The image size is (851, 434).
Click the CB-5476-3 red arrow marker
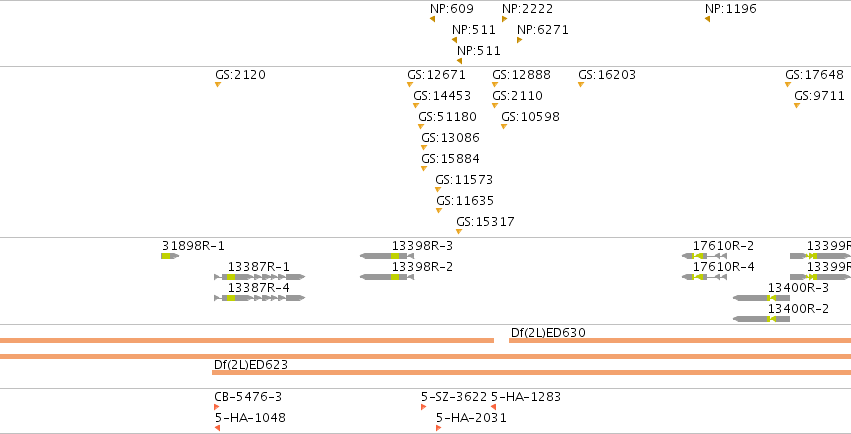[x=217, y=407]
